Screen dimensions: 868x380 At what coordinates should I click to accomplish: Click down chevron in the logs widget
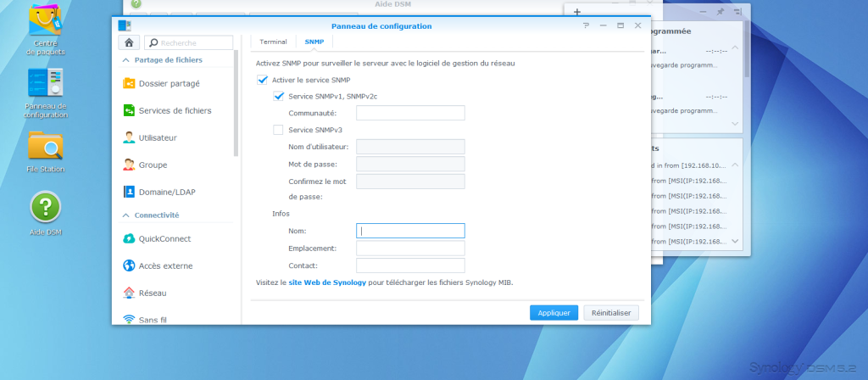(735, 241)
